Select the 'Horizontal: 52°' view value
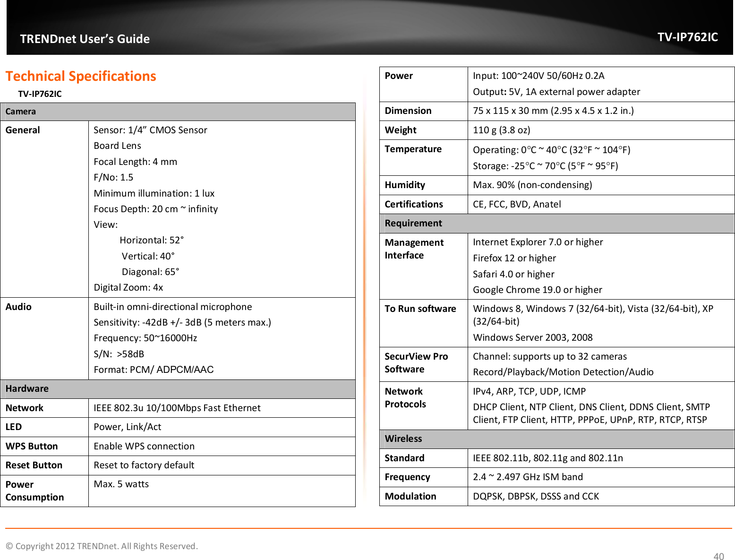This screenshot has width=735, height=560. (152, 240)
